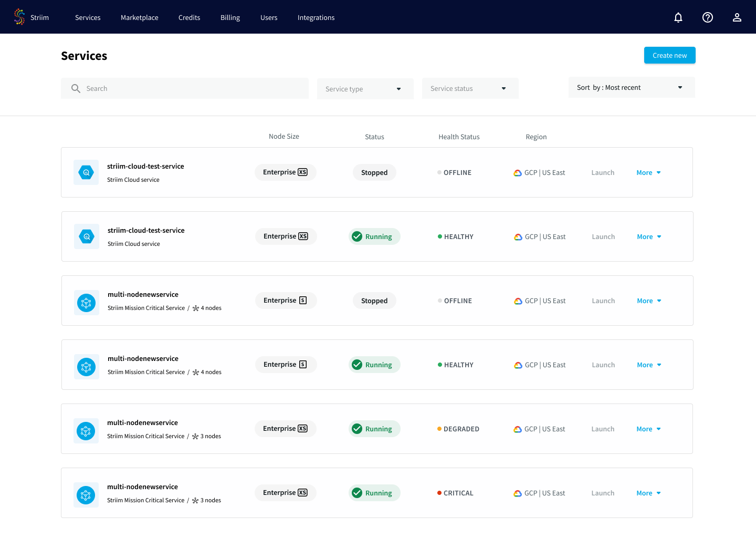Expand More menu for CRITICAL service
The width and height of the screenshot is (756, 538).
pyautogui.click(x=648, y=493)
